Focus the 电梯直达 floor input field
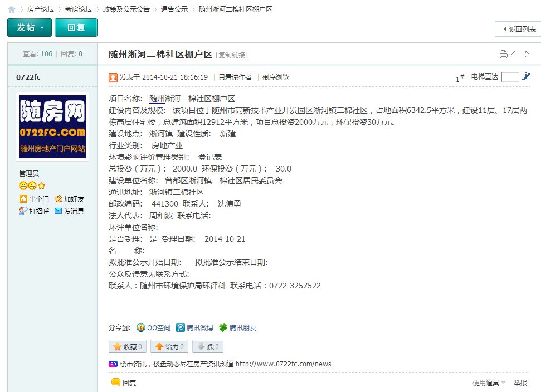541x392 pixels. point(510,77)
